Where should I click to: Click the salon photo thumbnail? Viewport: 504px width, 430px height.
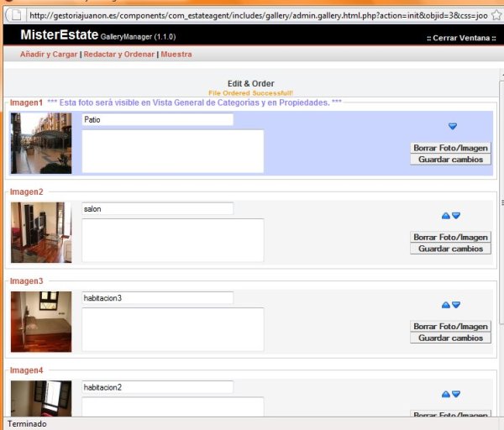[x=41, y=233]
